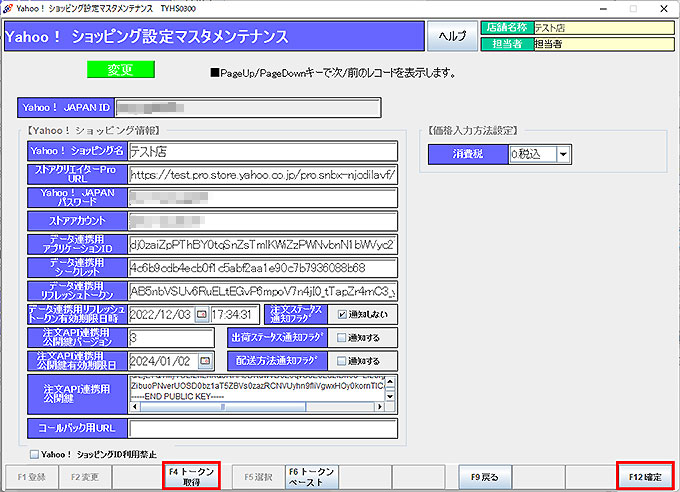Screen dimensions: 680x492
Task: Enable 配送方法通知フラグ 通知する checkbox
Action: pos(342,361)
